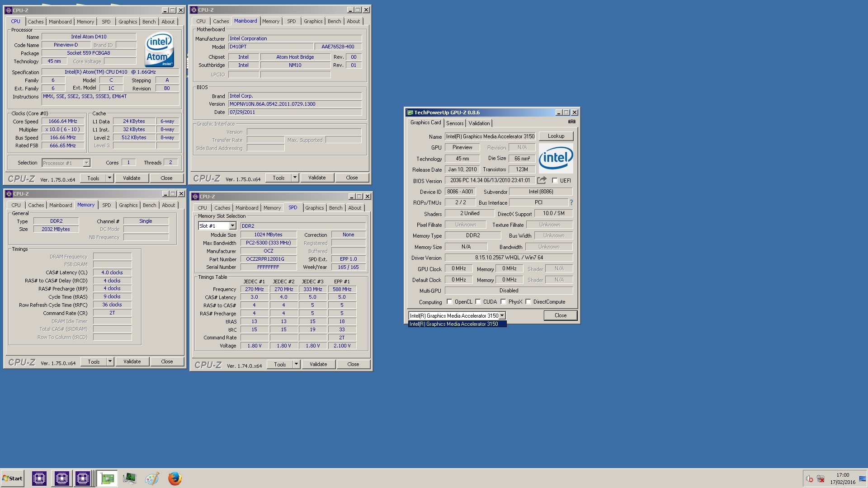Click title bar icon of the Mainboard CPU-Z window
This screenshot has height=488, width=868.
coord(194,10)
